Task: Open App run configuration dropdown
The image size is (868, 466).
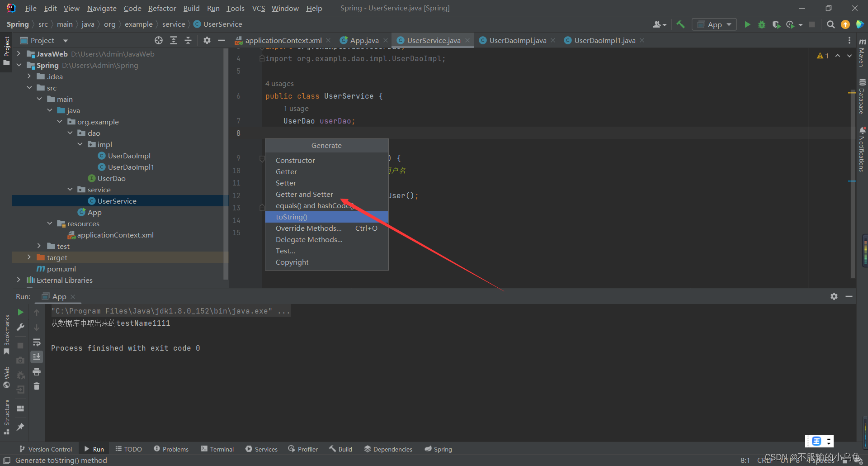Action: [714, 24]
